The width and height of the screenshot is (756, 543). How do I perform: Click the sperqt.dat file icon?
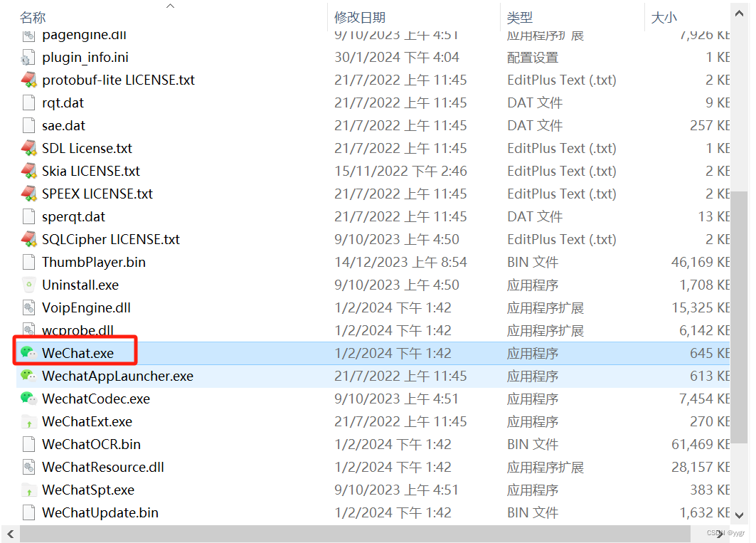[28, 217]
